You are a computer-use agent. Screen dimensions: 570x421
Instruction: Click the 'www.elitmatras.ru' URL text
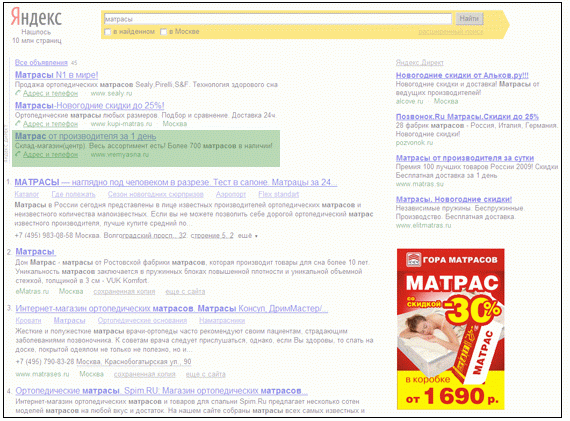click(424, 225)
